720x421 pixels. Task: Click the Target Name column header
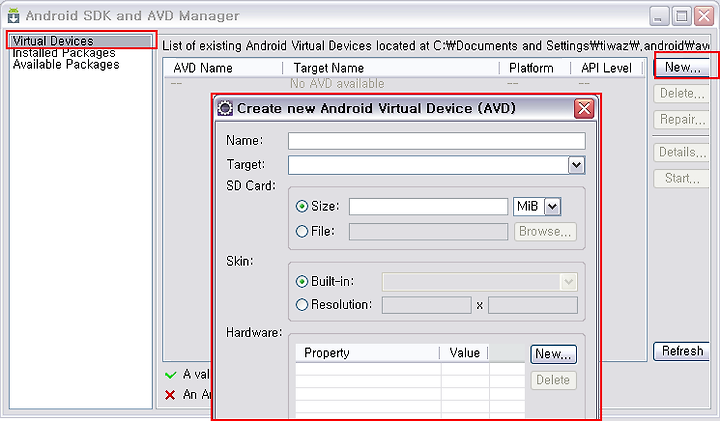click(391, 68)
